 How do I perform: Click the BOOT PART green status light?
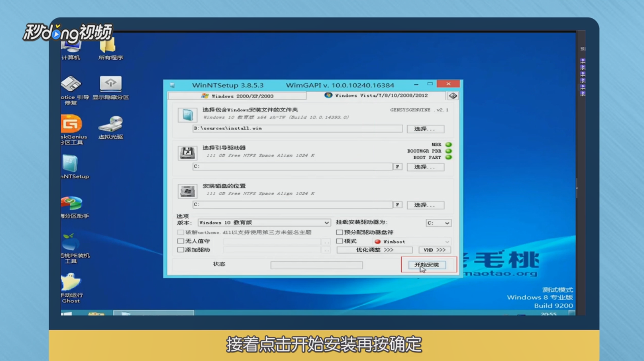[449, 157]
